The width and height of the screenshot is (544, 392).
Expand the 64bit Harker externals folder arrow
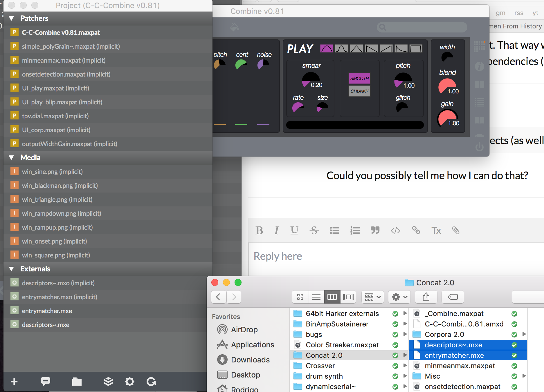point(405,313)
